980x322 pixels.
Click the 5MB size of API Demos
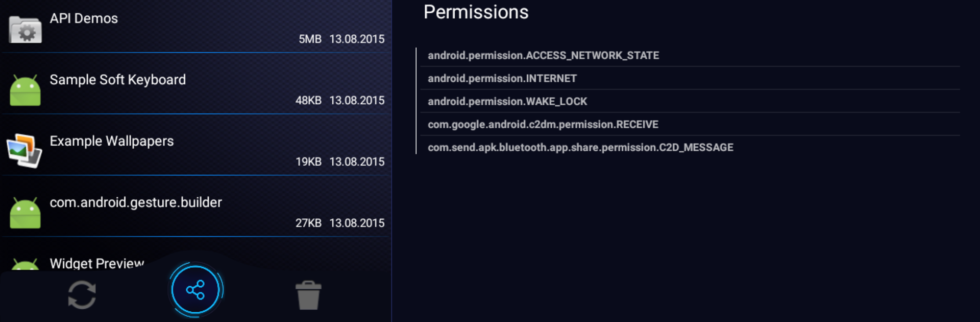310,39
